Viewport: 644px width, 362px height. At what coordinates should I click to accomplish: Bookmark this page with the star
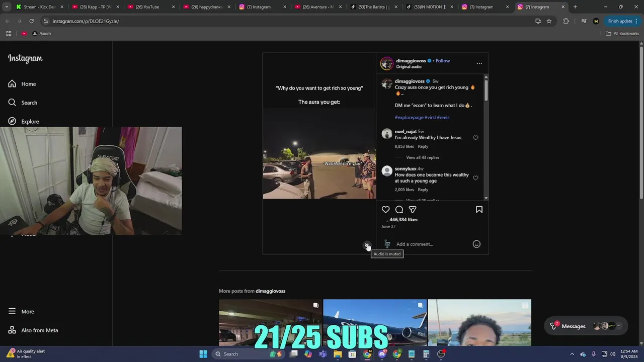pos(549,21)
